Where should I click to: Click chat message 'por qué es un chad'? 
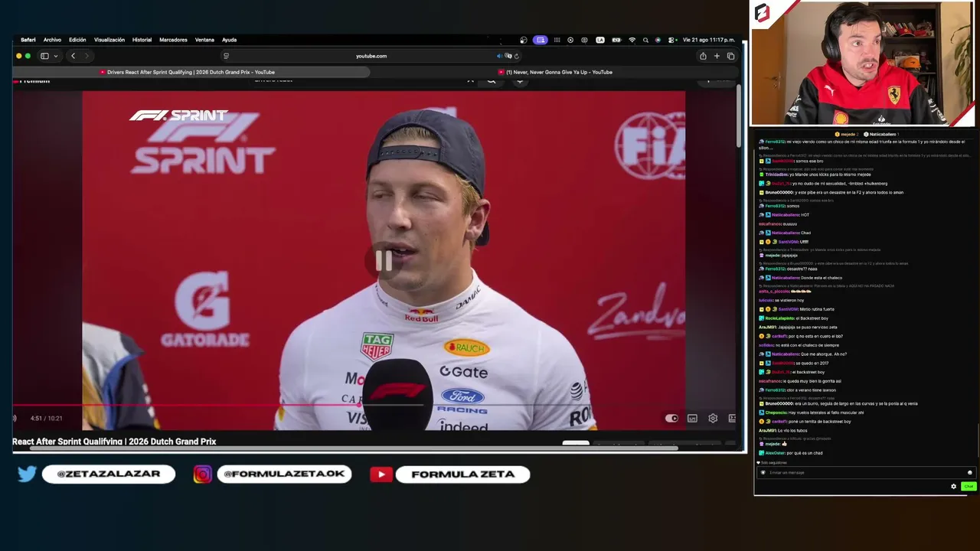pyautogui.click(x=804, y=453)
